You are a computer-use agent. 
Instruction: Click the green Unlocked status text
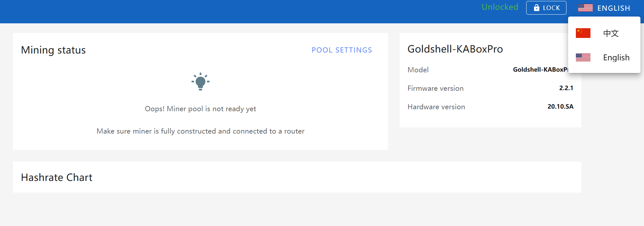(500, 7)
